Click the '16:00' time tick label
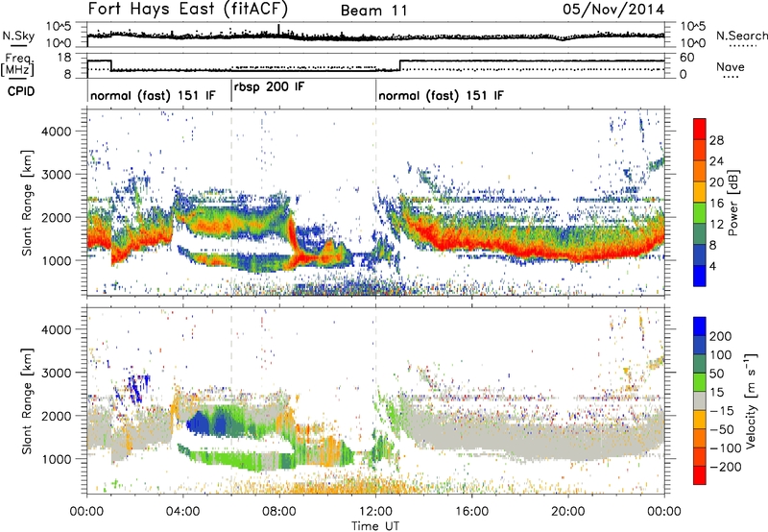 pos(471,512)
